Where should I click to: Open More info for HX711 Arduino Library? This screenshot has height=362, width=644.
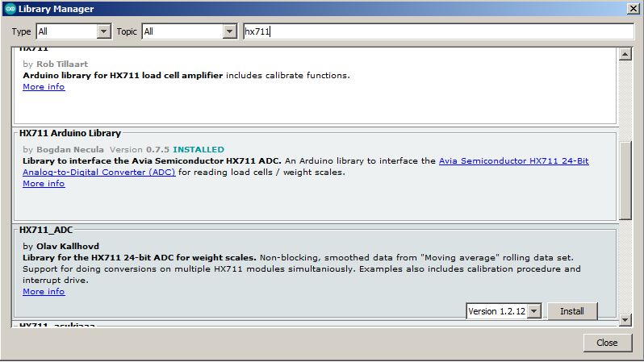44,184
